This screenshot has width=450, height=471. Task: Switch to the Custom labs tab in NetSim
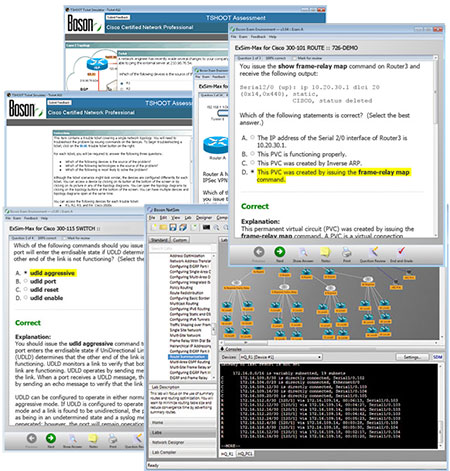[180, 240]
